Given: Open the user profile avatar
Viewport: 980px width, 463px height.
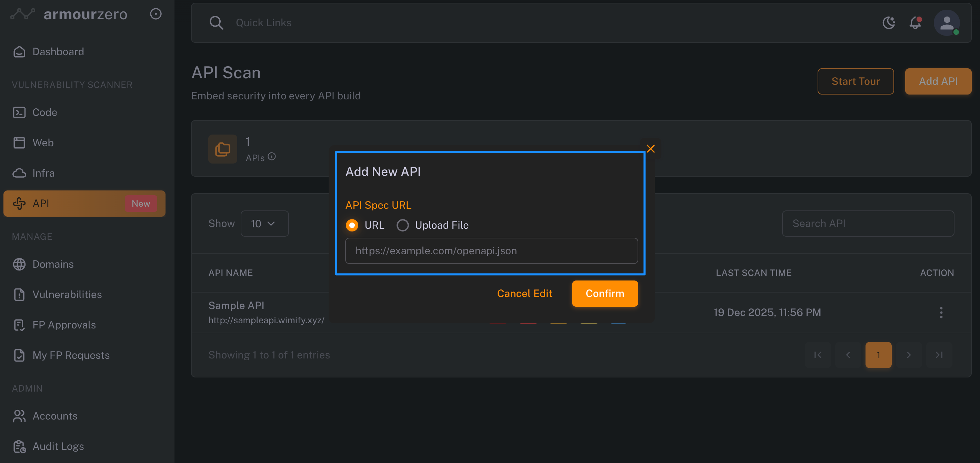Looking at the screenshot, I should [947, 23].
